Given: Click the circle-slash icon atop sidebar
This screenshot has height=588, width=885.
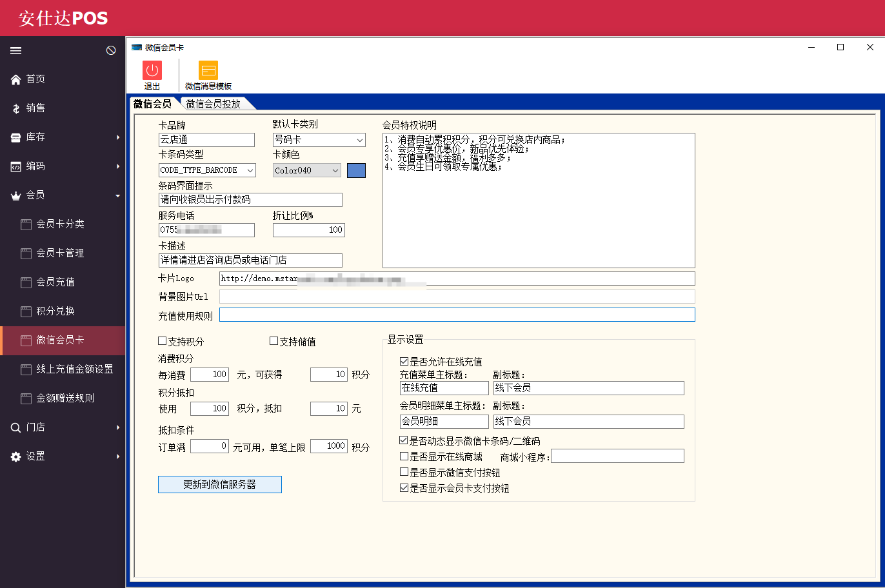Looking at the screenshot, I should [111, 50].
